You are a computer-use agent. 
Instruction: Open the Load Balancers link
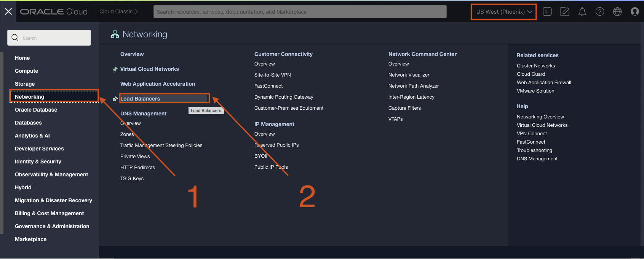140,99
